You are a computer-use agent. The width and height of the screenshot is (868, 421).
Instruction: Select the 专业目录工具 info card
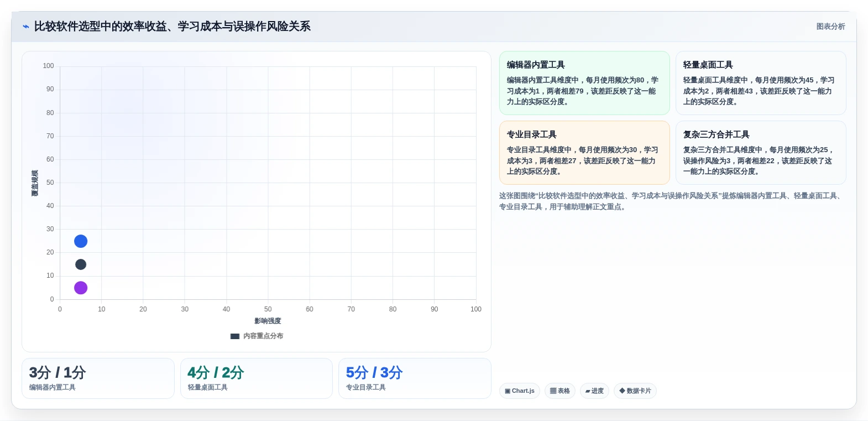pyautogui.click(x=584, y=153)
